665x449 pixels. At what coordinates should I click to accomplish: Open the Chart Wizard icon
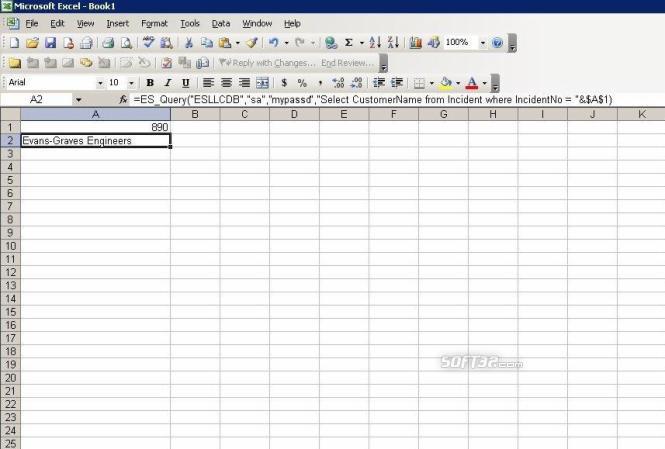pyautogui.click(x=415, y=42)
